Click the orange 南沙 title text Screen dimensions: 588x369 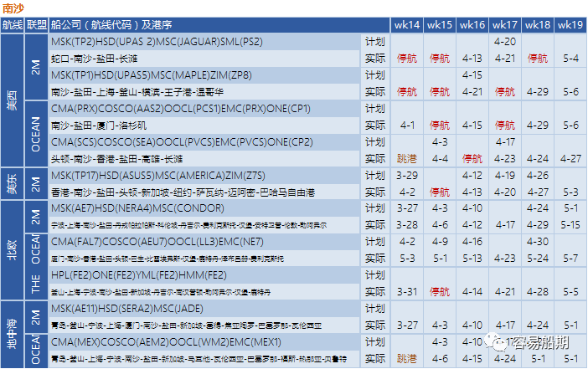click(x=13, y=8)
